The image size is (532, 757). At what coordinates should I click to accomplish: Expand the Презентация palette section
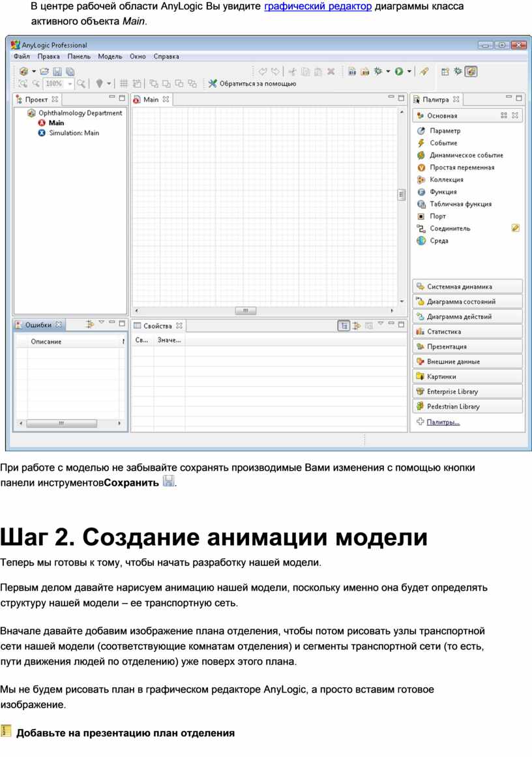[467, 346]
